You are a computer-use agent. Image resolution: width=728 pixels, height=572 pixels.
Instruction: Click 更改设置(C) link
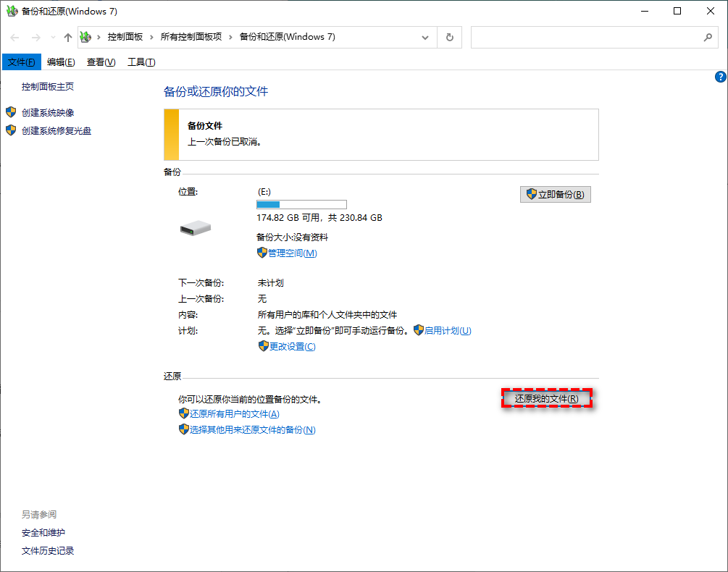click(x=293, y=347)
